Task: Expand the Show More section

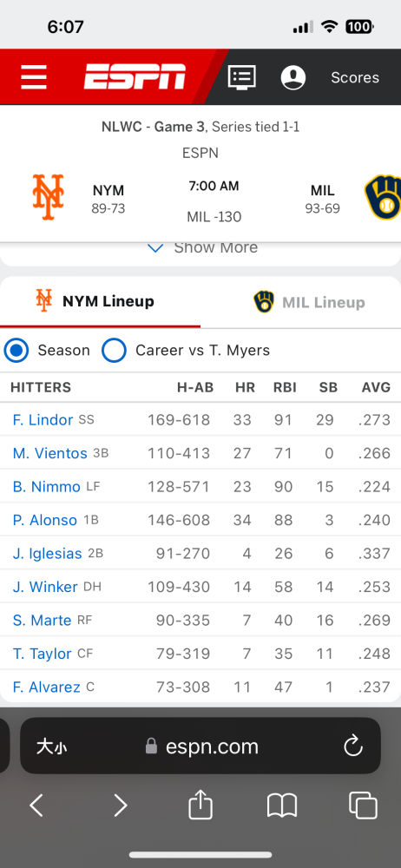Action: 203,247
